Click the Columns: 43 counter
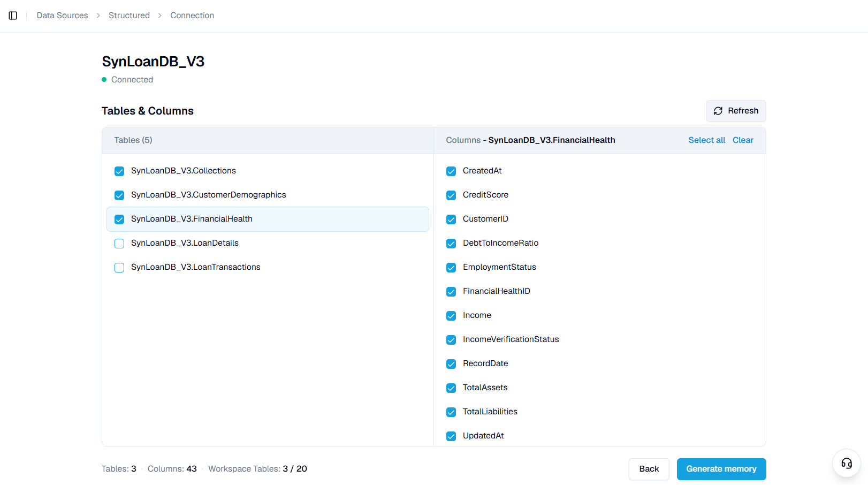Image resolution: width=868 pixels, height=485 pixels. [x=172, y=469]
